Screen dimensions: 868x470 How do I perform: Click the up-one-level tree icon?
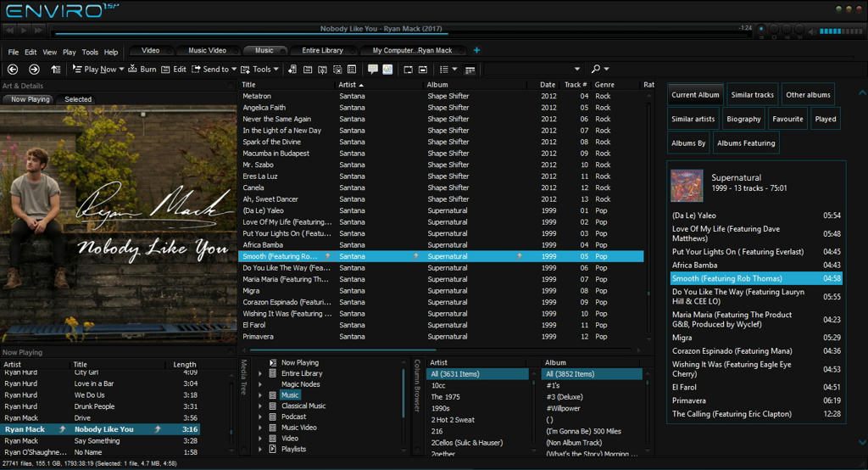[x=55, y=70]
